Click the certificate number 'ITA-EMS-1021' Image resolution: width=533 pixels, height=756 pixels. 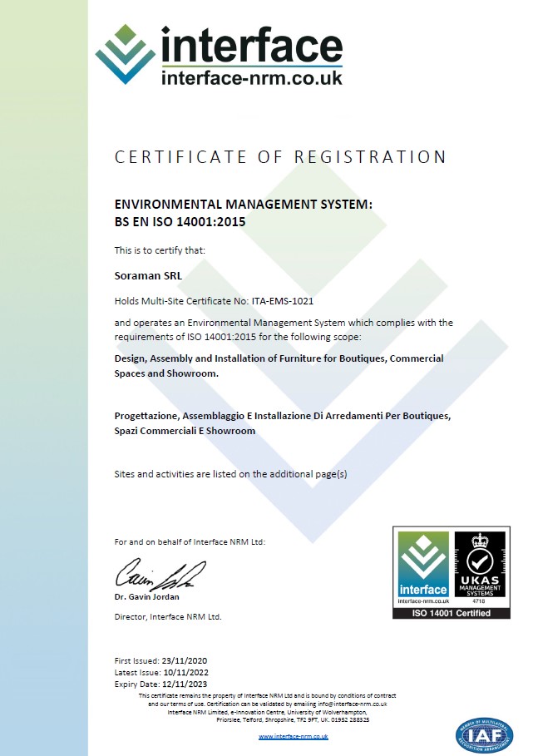point(283,301)
